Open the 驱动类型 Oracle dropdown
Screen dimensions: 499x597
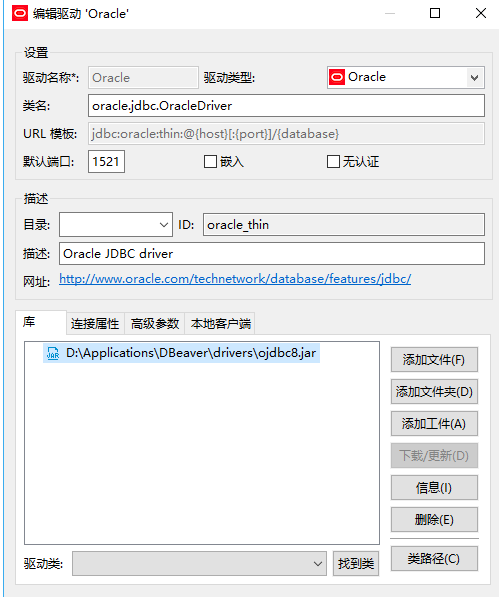point(406,78)
